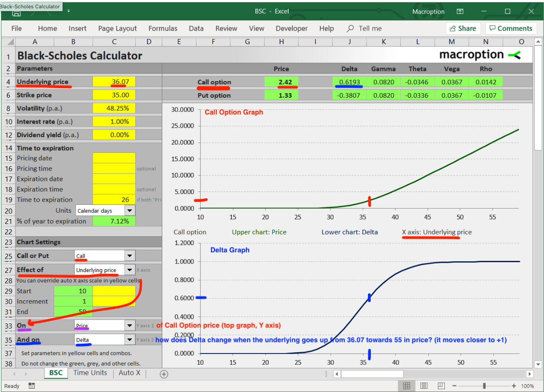Click the Ribbon Display Options icon
This screenshot has height=392, width=544.
460,12
